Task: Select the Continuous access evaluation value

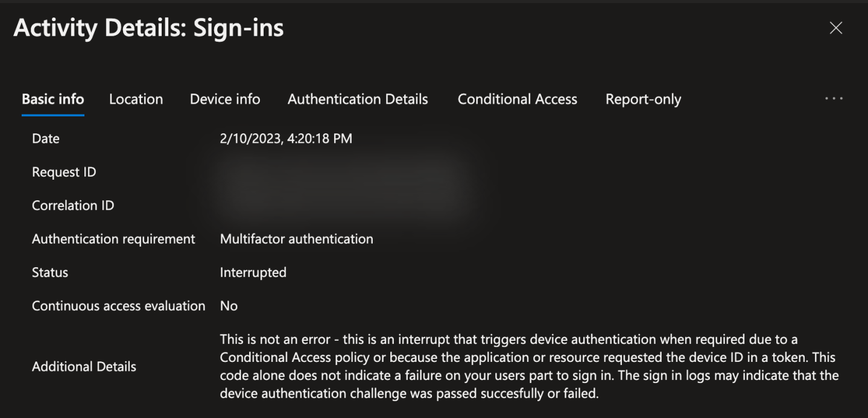Action: (229, 306)
